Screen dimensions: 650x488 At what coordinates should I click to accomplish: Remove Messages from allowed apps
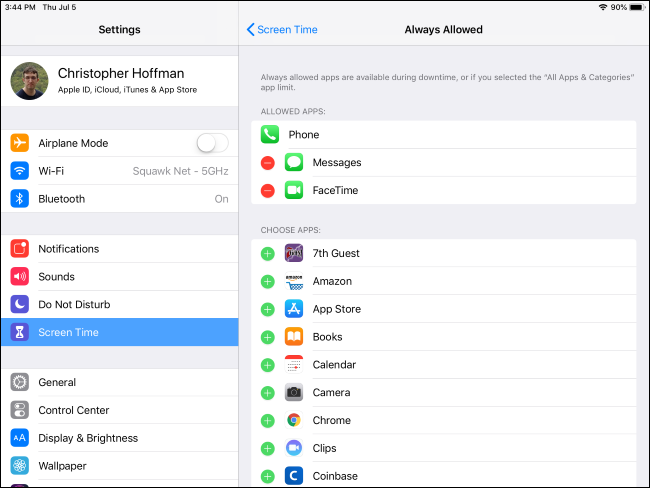[x=267, y=163]
